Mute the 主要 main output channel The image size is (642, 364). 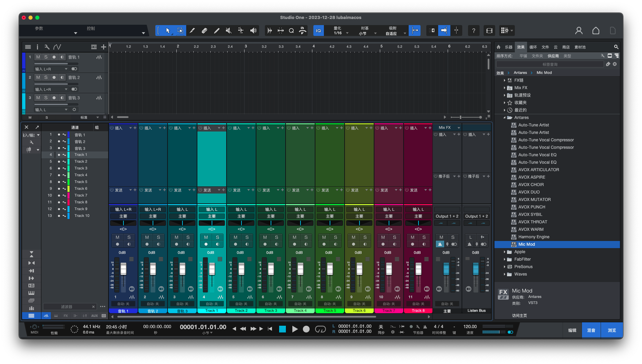coord(441,237)
